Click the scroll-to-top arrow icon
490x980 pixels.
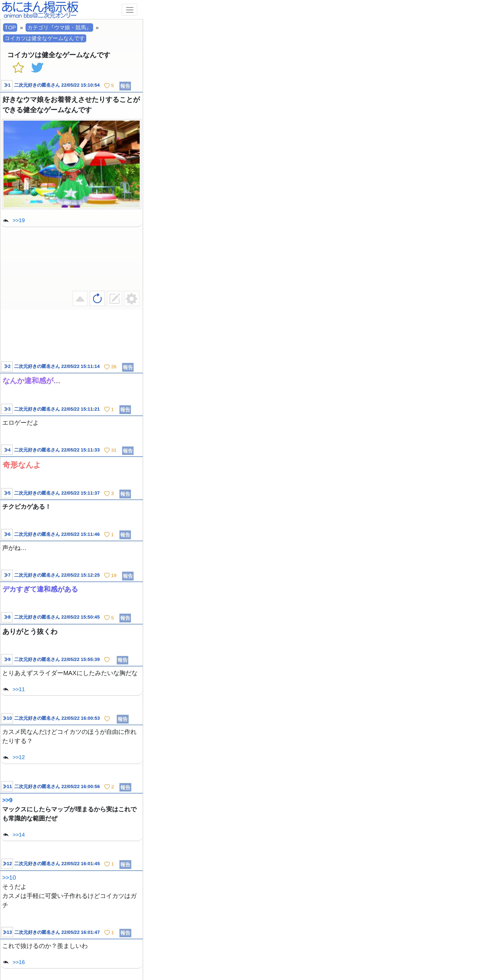pos(80,299)
